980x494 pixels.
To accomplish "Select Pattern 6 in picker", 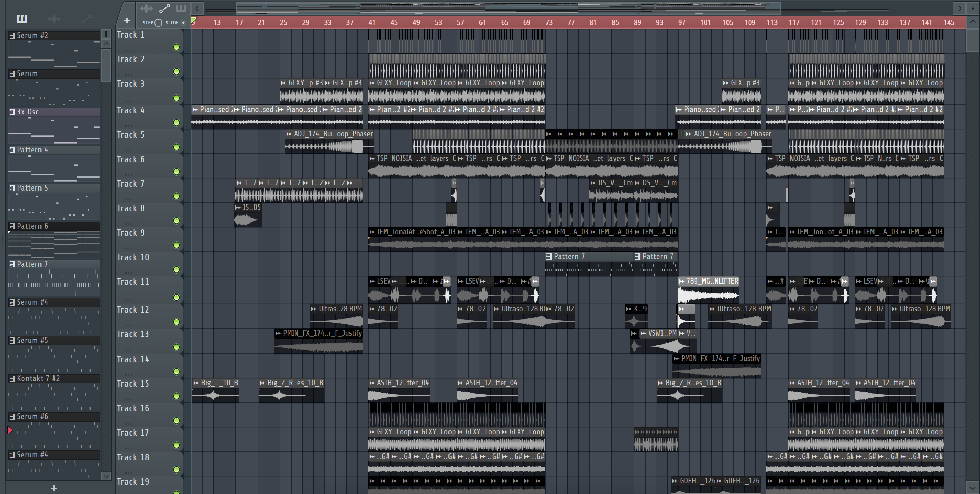I will pos(54,226).
